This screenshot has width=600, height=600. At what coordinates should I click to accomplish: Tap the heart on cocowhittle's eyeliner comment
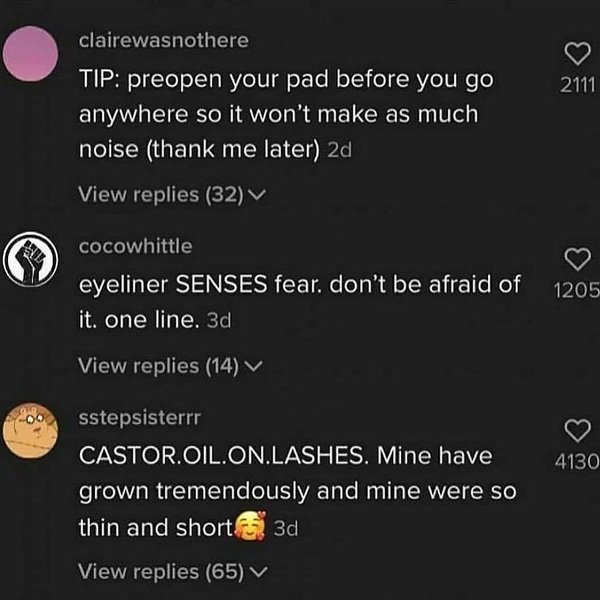point(577,260)
